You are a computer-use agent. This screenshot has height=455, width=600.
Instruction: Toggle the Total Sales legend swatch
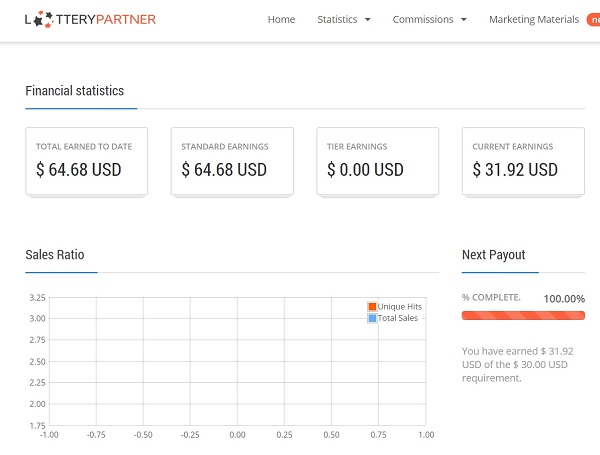click(372, 318)
